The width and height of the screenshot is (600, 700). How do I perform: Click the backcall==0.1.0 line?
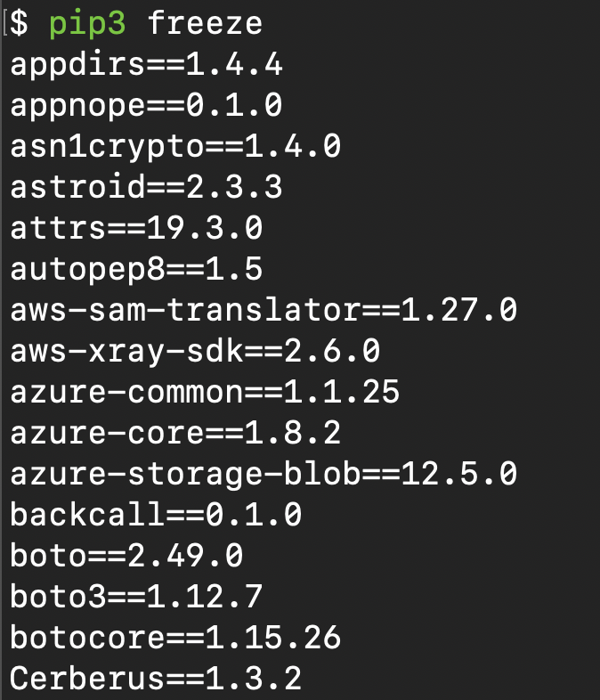click(x=156, y=516)
